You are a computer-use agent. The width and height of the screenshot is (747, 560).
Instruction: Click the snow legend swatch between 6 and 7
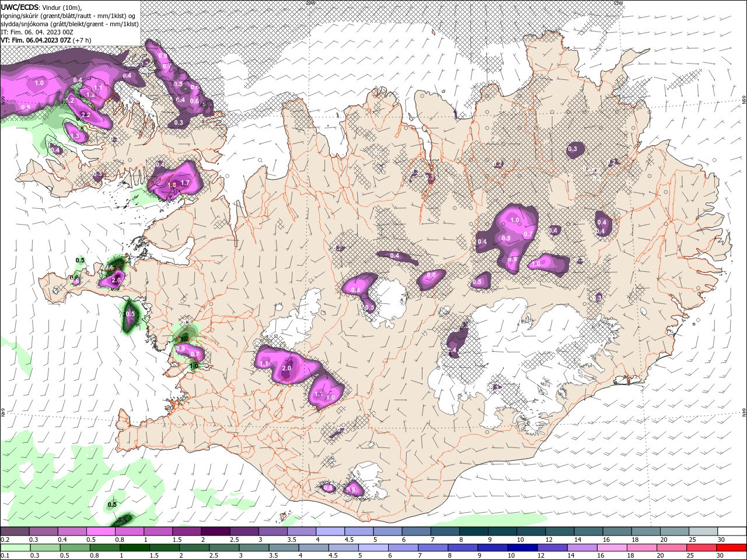(416, 531)
